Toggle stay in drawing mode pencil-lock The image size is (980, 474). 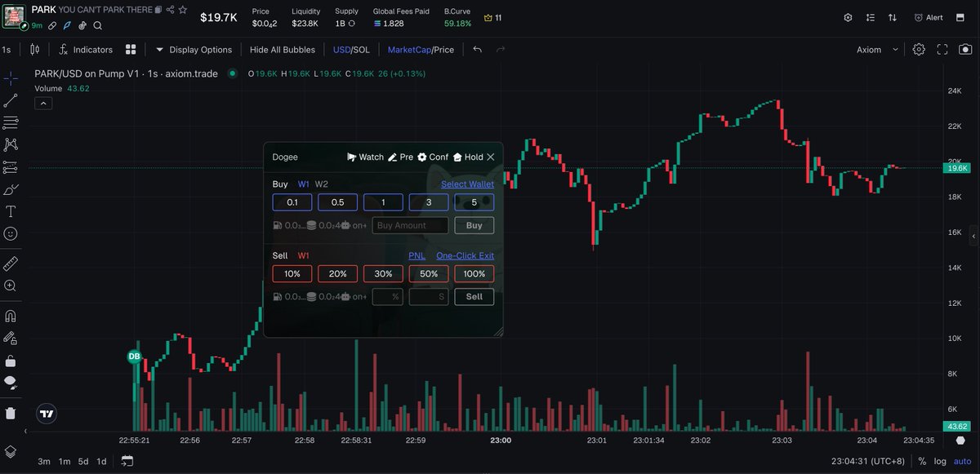coord(11,338)
